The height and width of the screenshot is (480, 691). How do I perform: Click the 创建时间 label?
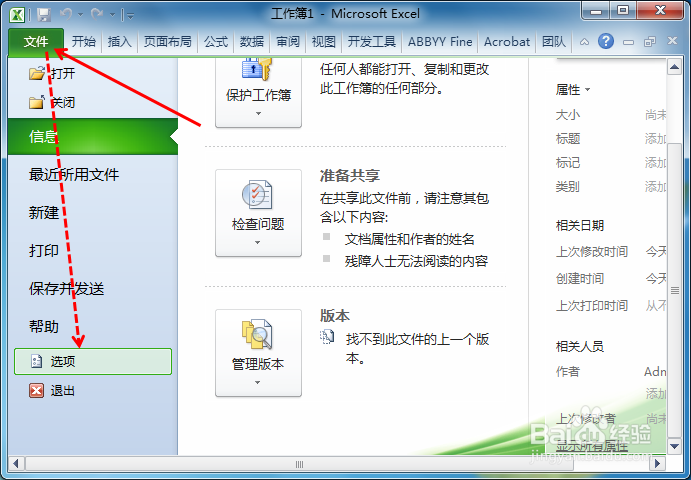(x=580, y=279)
